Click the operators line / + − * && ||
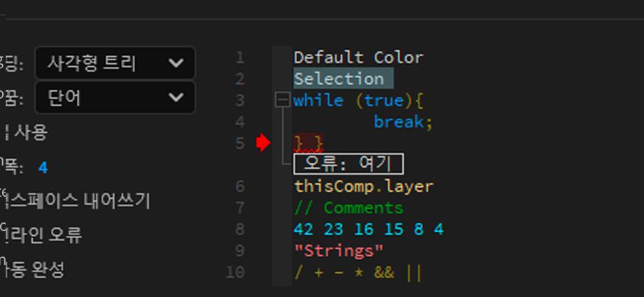This screenshot has width=644, height=297. point(358,272)
